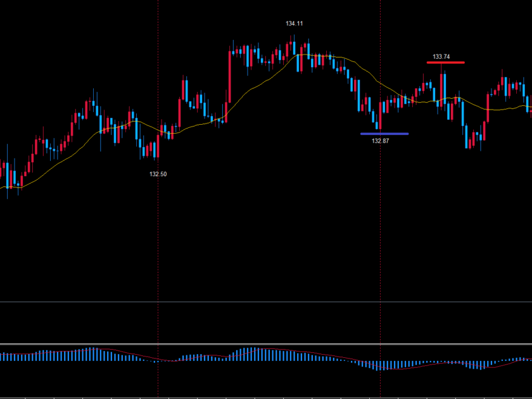Click the vertical dotted line above 132.50

click(158, 76)
